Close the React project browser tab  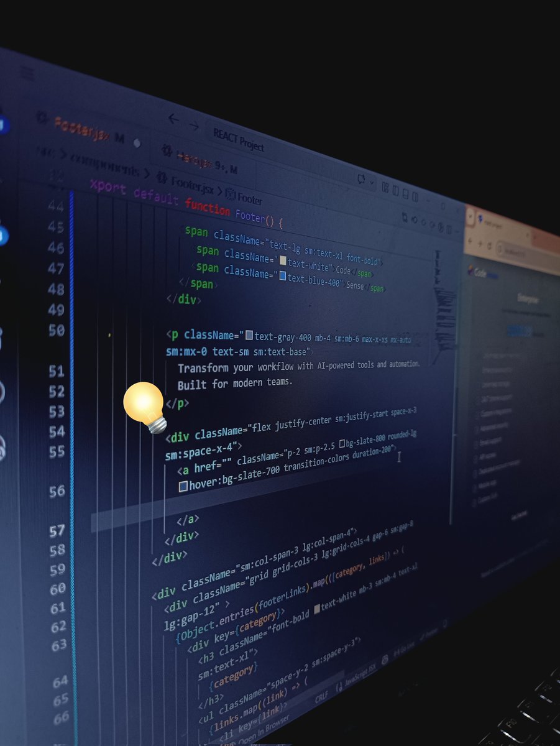[528, 235]
